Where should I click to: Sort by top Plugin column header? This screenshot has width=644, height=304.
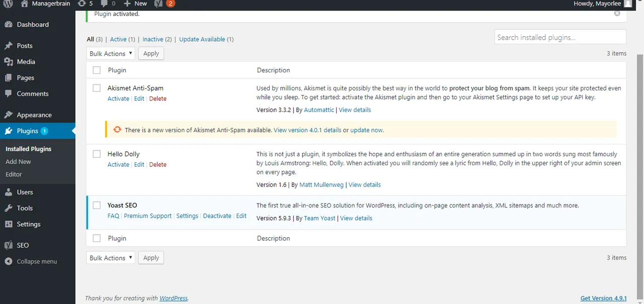click(117, 70)
